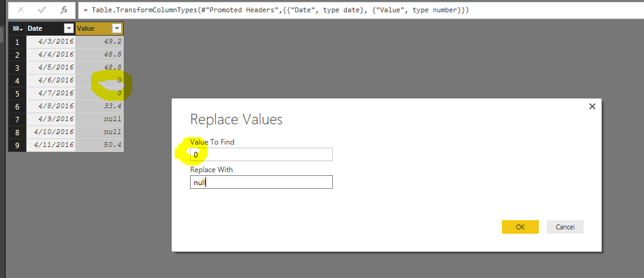Select row number 9

[x=17, y=145]
